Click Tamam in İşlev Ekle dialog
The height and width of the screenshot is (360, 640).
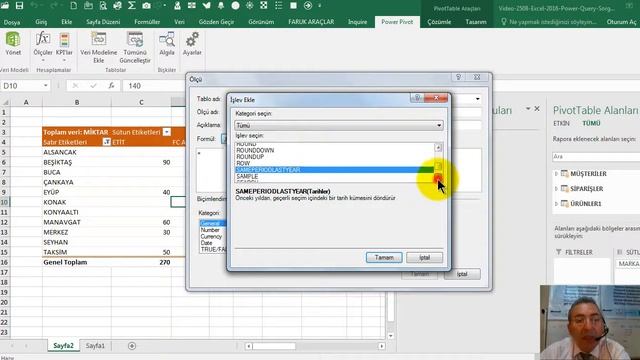click(384, 258)
